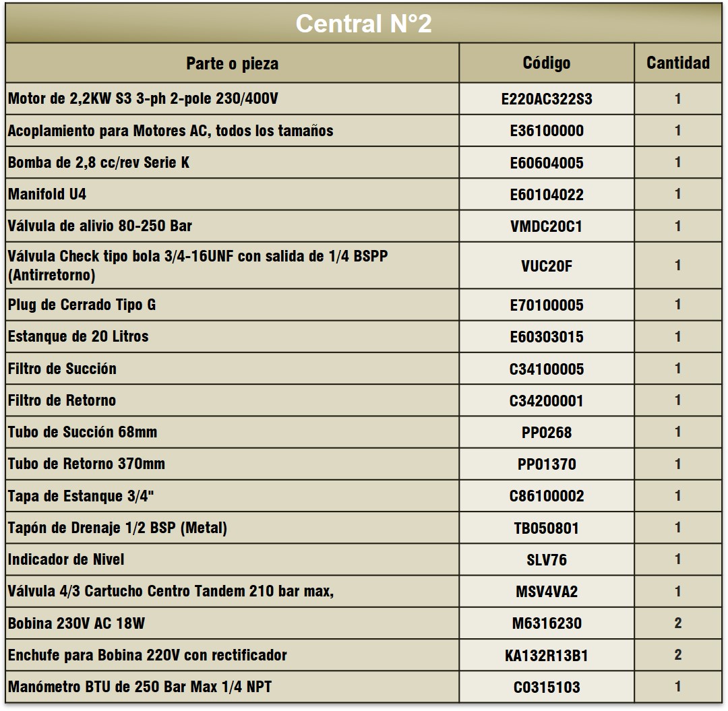Select the Plug de Cerrado Tipo G cell
728x711 pixels.
232,305
